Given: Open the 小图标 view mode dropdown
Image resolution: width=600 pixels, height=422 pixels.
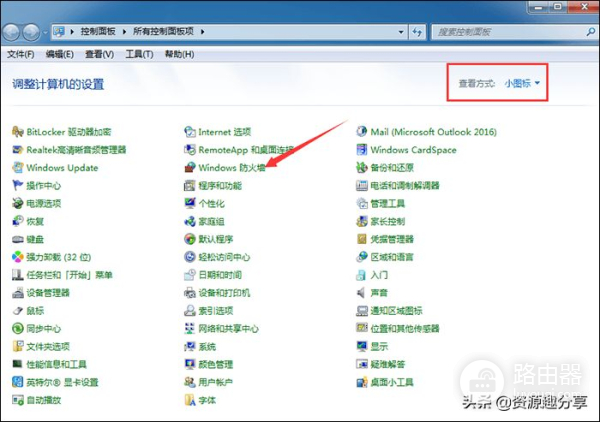Looking at the screenshot, I should pyautogui.click(x=522, y=83).
